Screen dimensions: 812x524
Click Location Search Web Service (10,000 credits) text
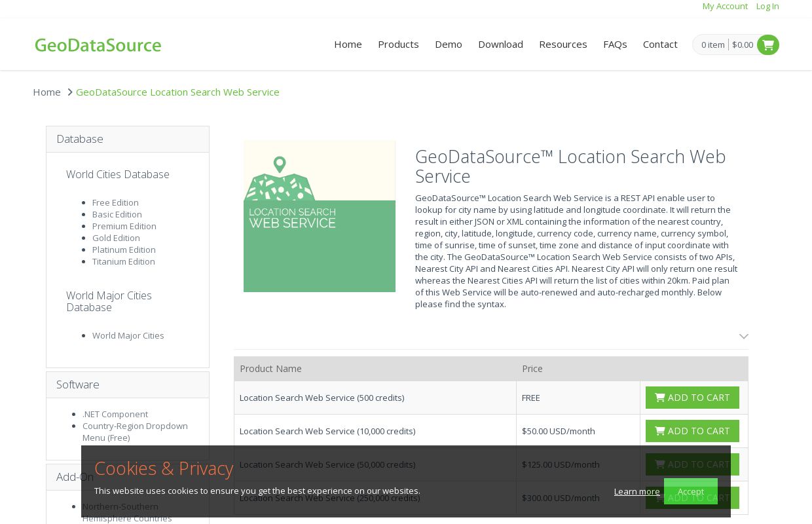[x=327, y=431]
